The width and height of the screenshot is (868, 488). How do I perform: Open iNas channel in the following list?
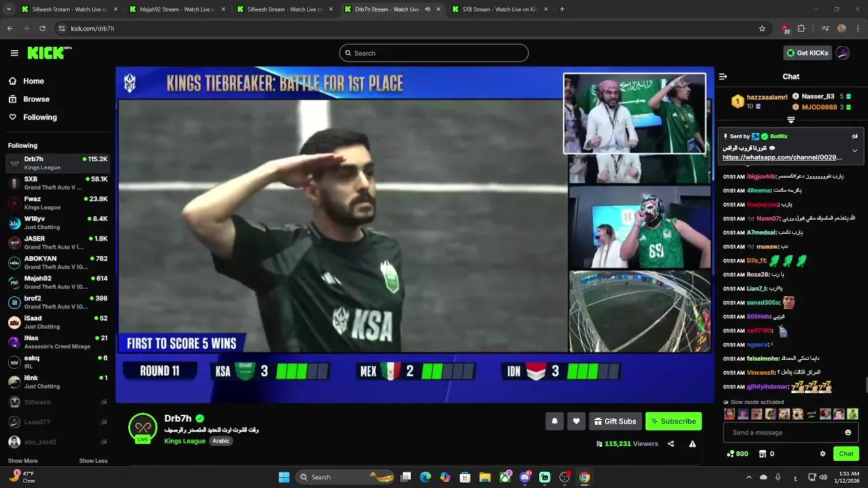point(58,342)
